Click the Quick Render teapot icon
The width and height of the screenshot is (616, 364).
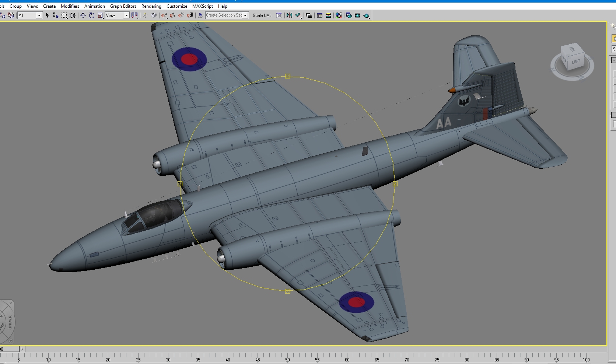tap(366, 15)
